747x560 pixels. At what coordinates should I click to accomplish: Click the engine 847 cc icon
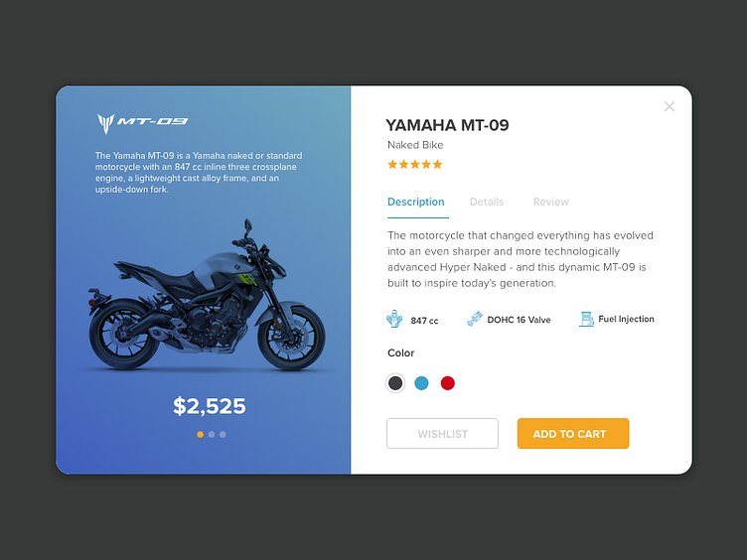coord(394,319)
